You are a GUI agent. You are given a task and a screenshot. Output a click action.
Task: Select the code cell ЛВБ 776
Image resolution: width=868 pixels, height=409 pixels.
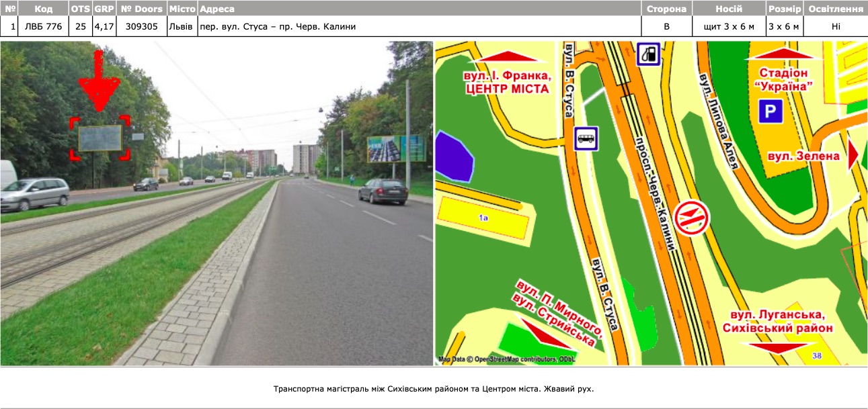(43, 26)
